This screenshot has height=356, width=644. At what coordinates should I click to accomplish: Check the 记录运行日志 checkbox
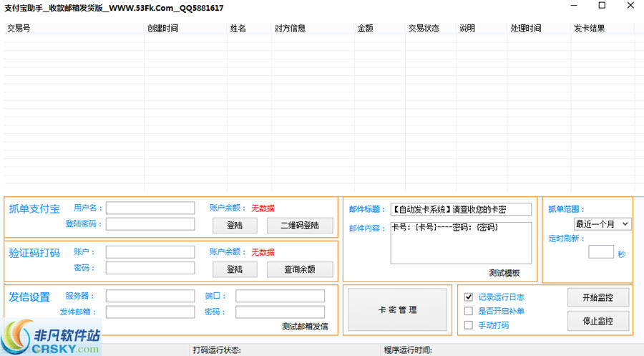(x=468, y=297)
